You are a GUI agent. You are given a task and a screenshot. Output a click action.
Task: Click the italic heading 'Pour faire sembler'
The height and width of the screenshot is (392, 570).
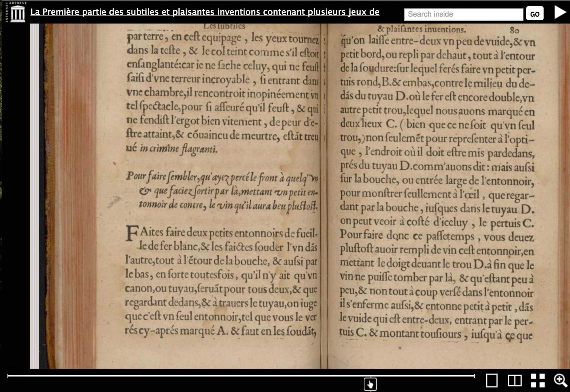tap(222, 191)
